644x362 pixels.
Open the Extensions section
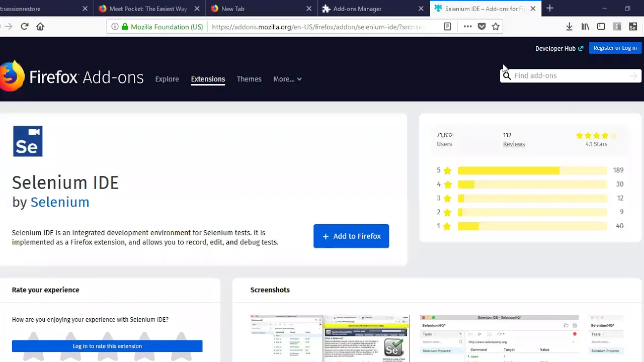click(x=208, y=79)
